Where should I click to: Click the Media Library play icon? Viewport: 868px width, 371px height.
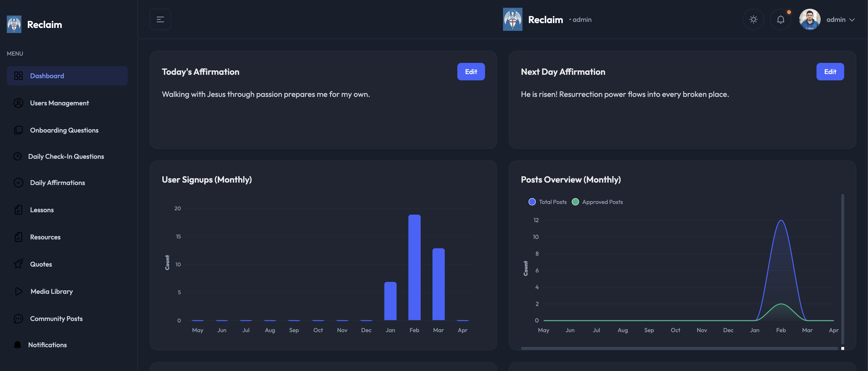[19, 292]
